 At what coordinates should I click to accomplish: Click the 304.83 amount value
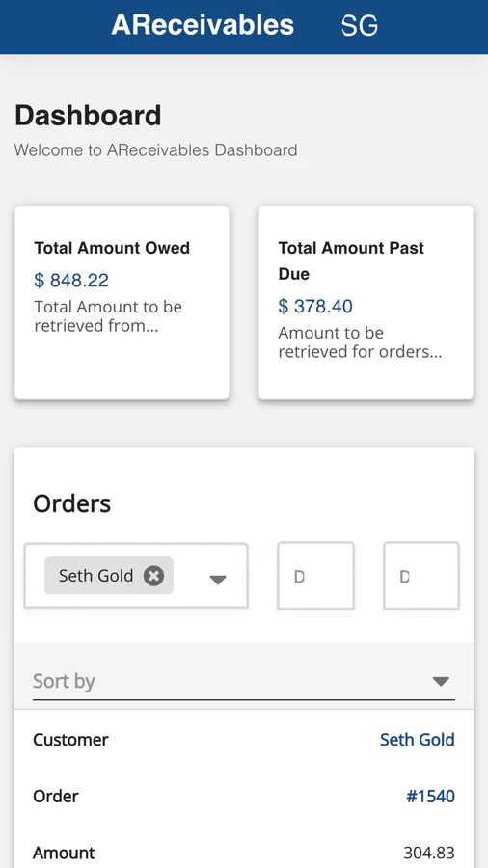click(429, 853)
